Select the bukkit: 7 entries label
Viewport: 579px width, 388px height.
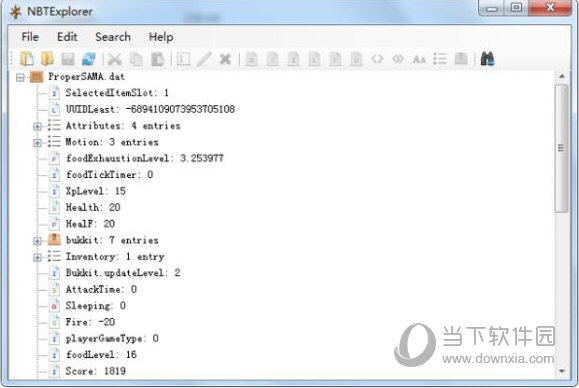click(112, 240)
